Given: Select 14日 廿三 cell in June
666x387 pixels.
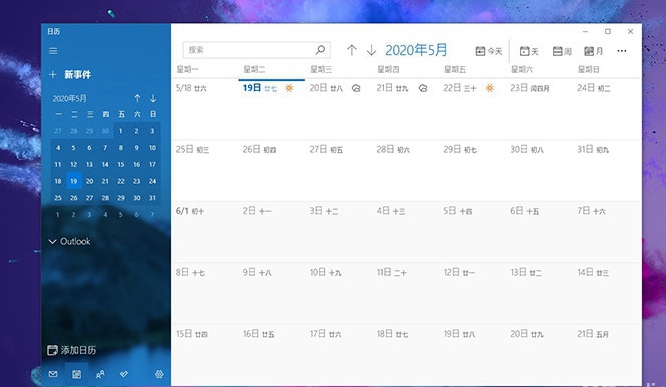Looking at the screenshot, I should point(606,294).
